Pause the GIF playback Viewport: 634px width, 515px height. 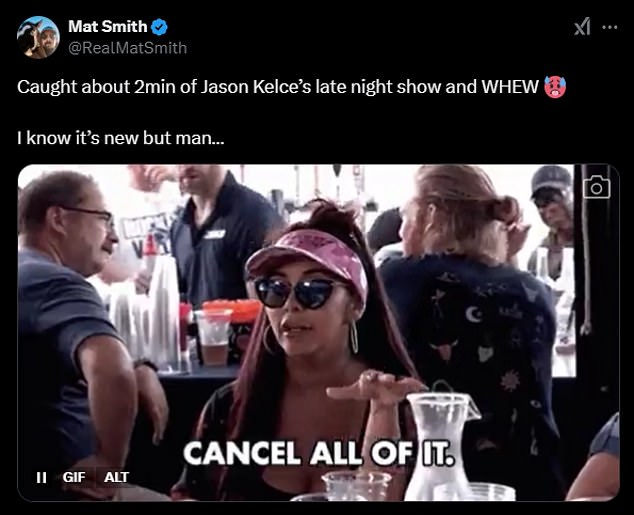(41, 477)
